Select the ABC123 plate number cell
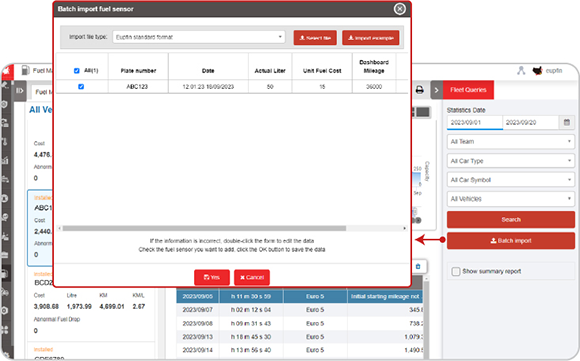Viewport: 580px width, 361px height. click(x=137, y=87)
